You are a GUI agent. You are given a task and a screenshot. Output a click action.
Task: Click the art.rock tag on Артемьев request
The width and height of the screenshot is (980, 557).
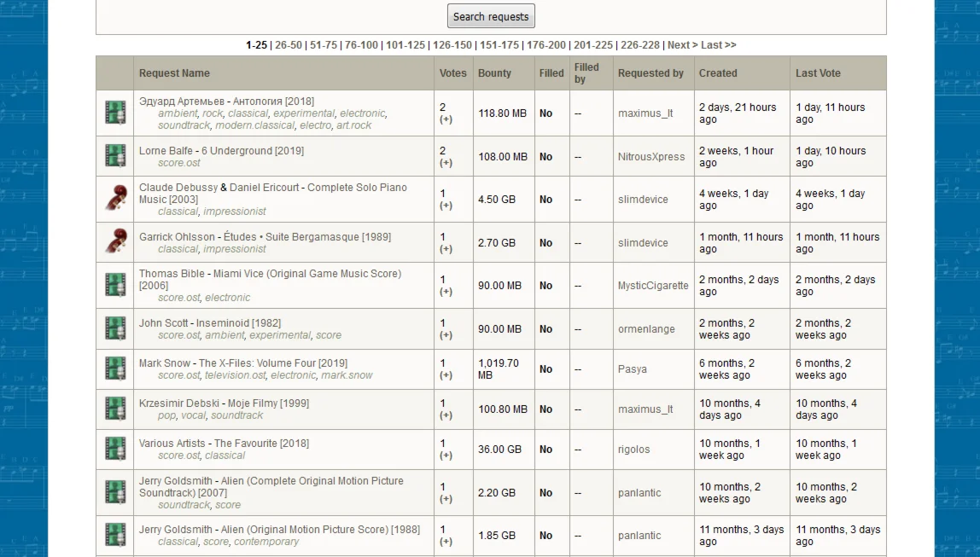[353, 125]
